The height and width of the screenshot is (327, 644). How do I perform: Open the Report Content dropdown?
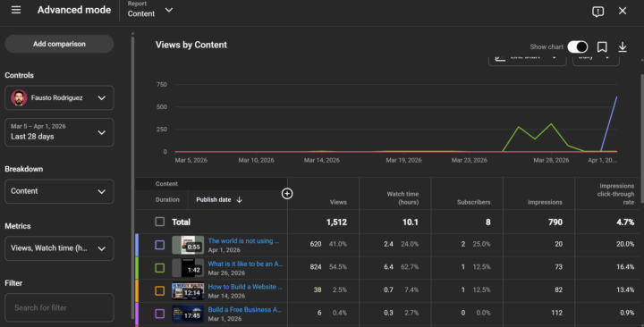150,10
